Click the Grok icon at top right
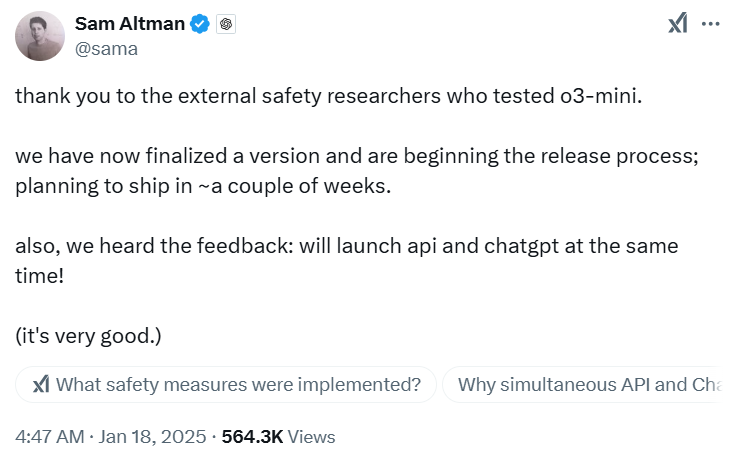The height and width of the screenshot is (456, 736). tap(677, 24)
